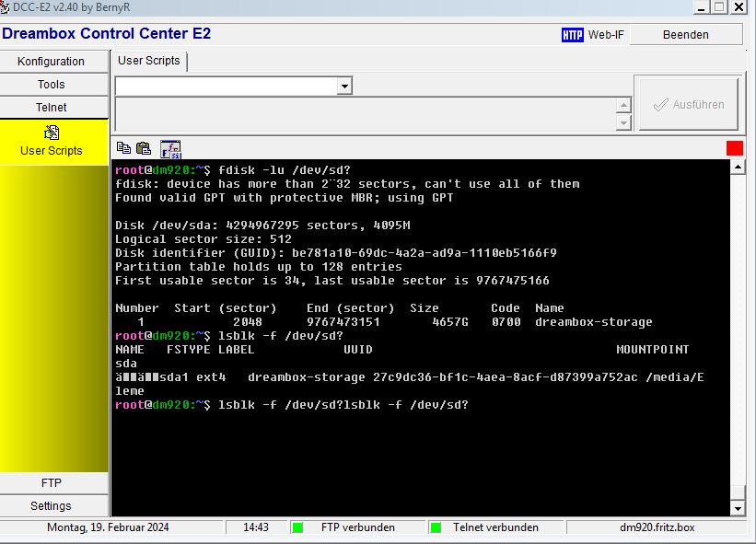
Task: Click the green FTP connection indicator
Action: 297,527
